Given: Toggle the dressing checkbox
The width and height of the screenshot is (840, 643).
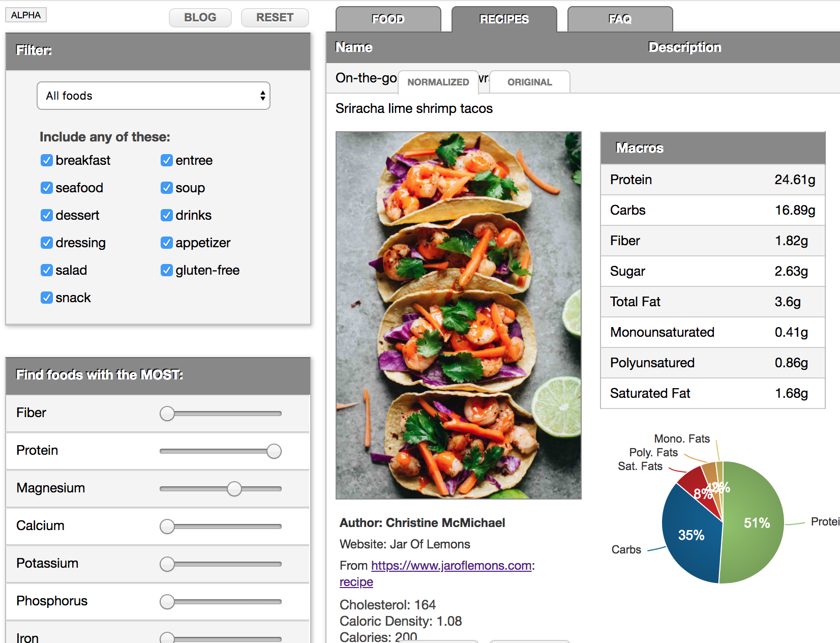Looking at the screenshot, I should coord(47,243).
